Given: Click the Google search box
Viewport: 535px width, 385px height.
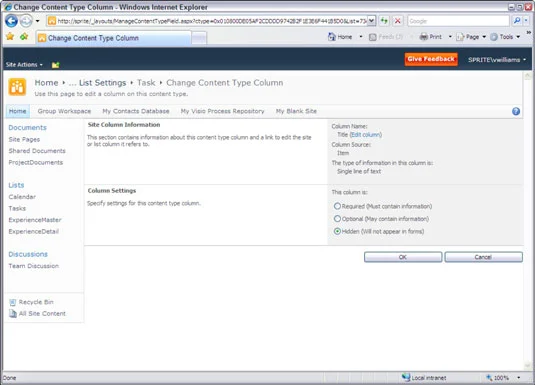Looking at the screenshot, I should coord(458,21).
